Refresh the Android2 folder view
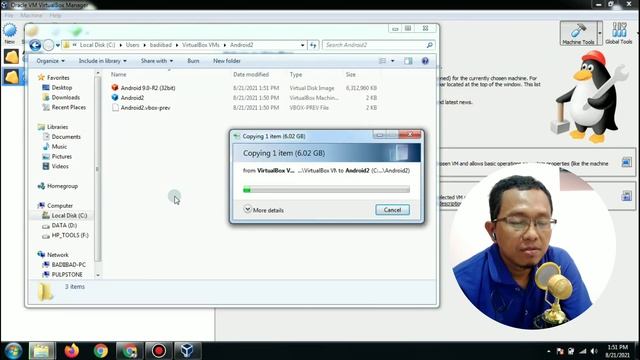Viewport: 640px width, 360px height. point(313,45)
